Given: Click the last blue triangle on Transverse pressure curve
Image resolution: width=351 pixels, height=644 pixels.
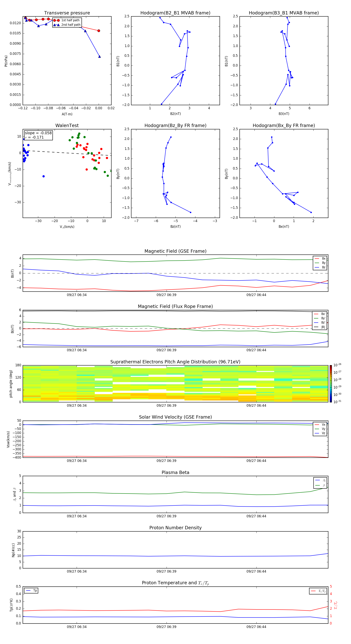Looking at the screenshot, I should pyautogui.click(x=99, y=57).
